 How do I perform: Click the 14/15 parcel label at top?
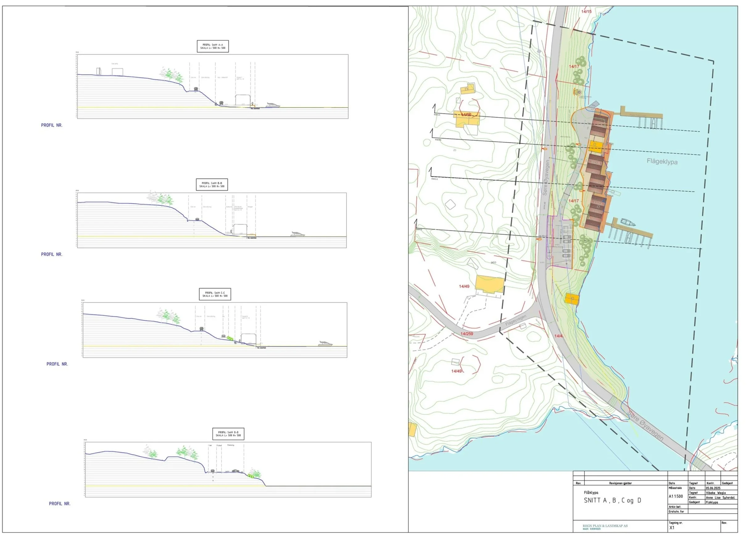tap(586, 11)
